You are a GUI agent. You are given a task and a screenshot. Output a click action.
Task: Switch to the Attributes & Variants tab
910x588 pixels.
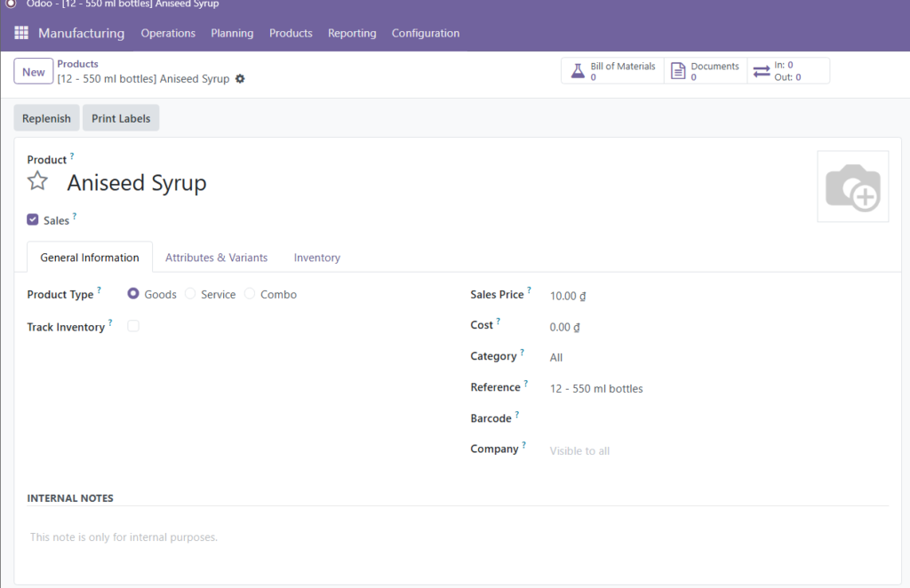[216, 258]
